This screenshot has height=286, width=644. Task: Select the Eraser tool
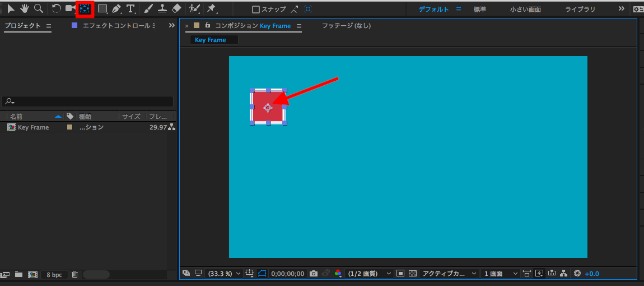[176, 8]
